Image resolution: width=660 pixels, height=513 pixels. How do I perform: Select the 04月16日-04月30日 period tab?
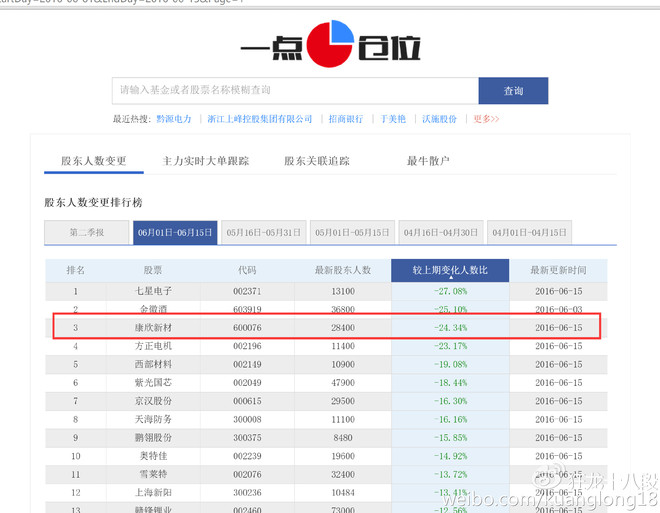click(441, 232)
